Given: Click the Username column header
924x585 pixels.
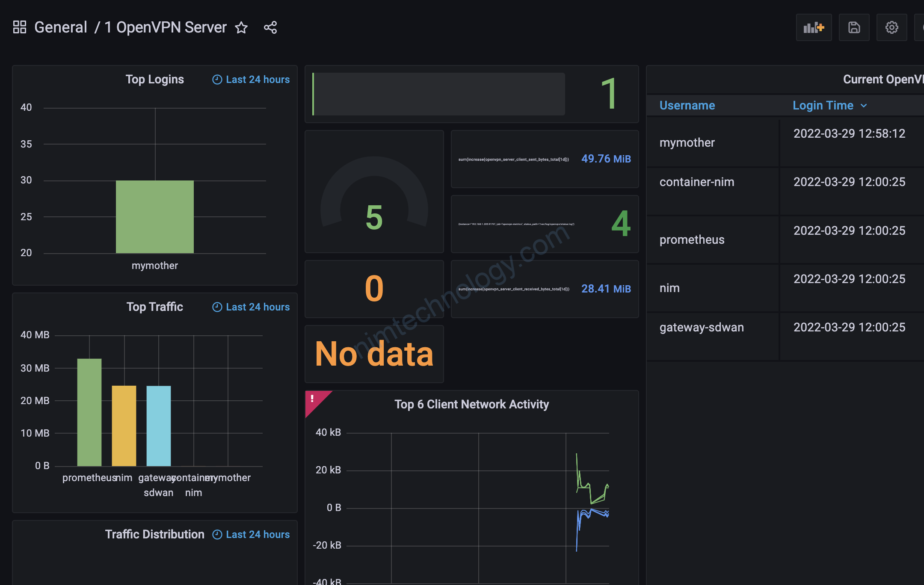Looking at the screenshot, I should pyautogui.click(x=687, y=106).
